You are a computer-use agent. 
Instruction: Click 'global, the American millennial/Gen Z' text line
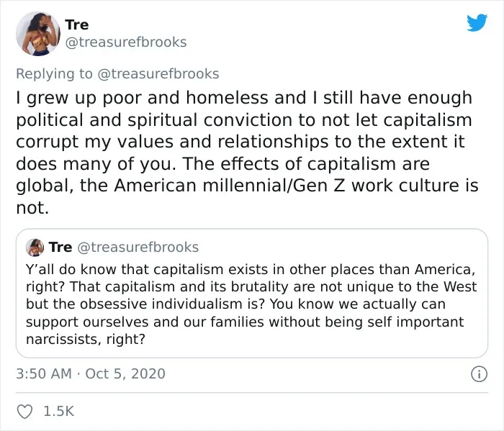pyautogui.click(x=247, y=186)
